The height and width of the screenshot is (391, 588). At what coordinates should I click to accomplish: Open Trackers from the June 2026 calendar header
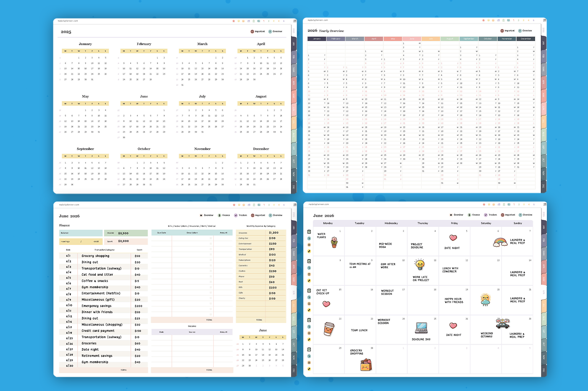[x=486, y=215]
